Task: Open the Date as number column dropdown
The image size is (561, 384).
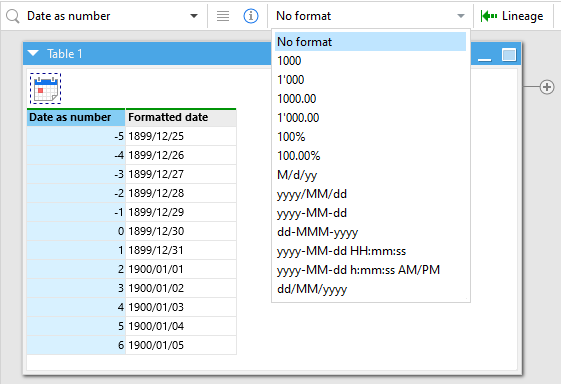Action: click(x=194, y=16)
